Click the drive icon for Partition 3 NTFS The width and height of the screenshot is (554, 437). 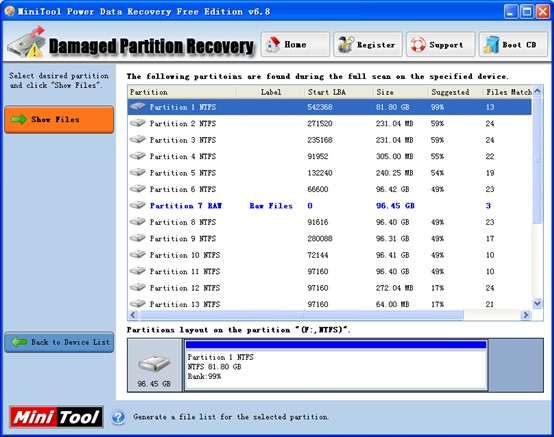(137, 139)
